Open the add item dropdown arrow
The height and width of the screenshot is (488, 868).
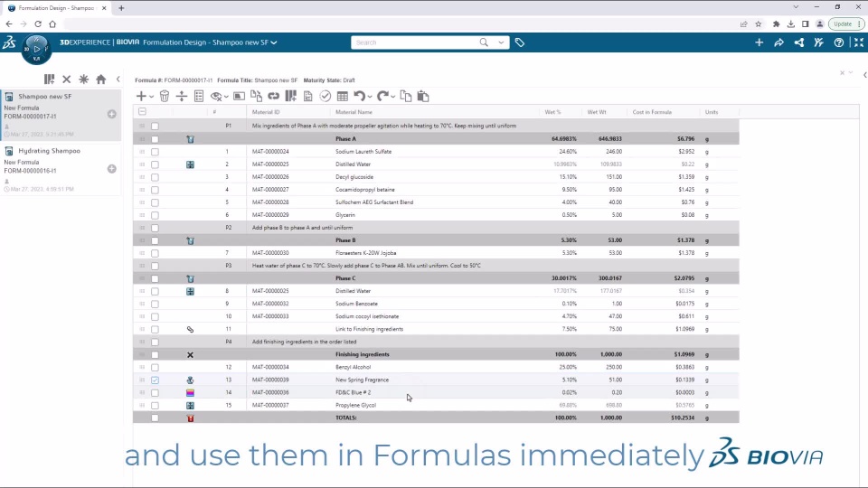[151, 97]
